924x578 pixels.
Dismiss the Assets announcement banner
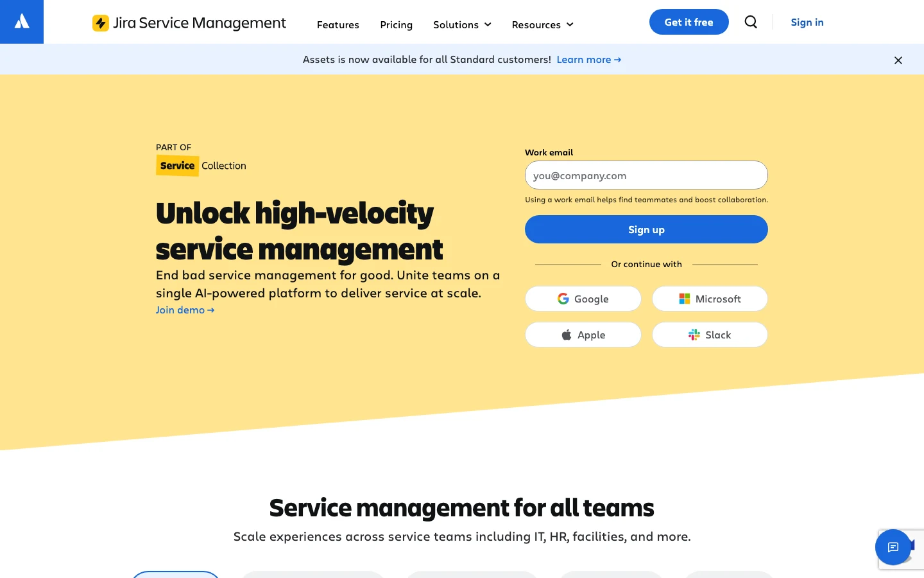[898, 60]
